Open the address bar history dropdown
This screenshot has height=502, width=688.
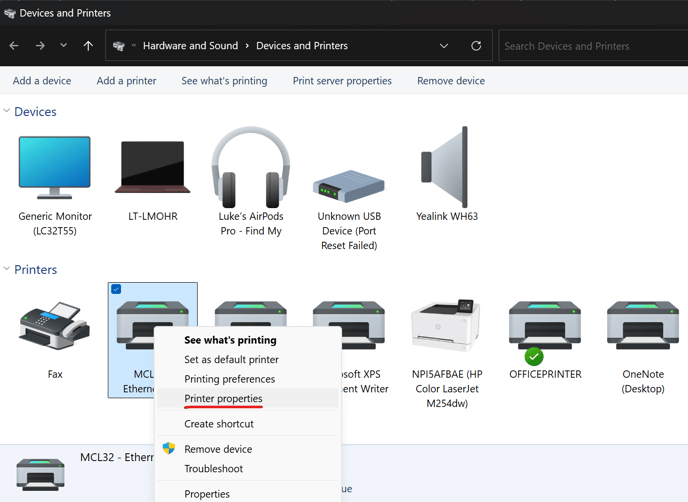444,46
